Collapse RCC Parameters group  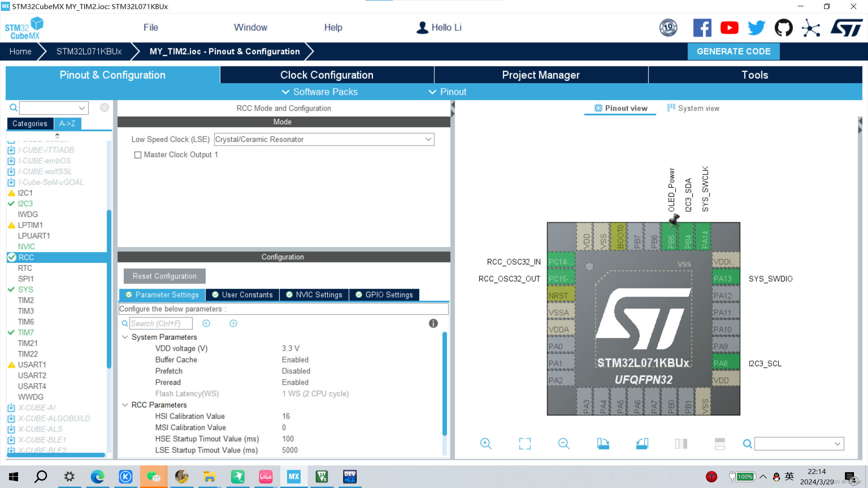click(125, 405)
